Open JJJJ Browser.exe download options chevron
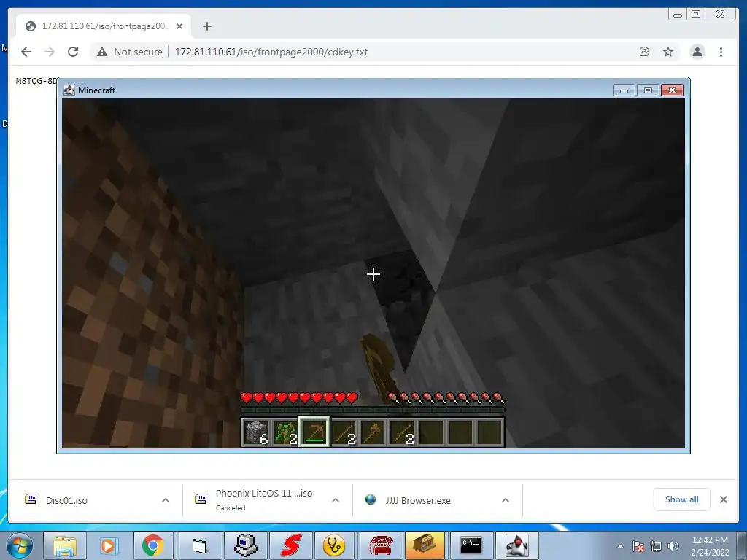Screen dimensions: 747x560 tap(506, 500)
